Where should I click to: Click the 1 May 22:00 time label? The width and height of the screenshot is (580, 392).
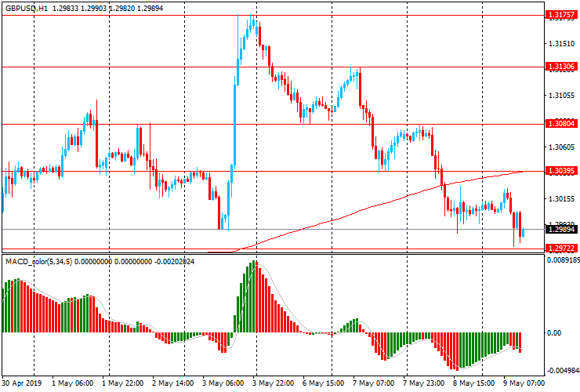122,383
